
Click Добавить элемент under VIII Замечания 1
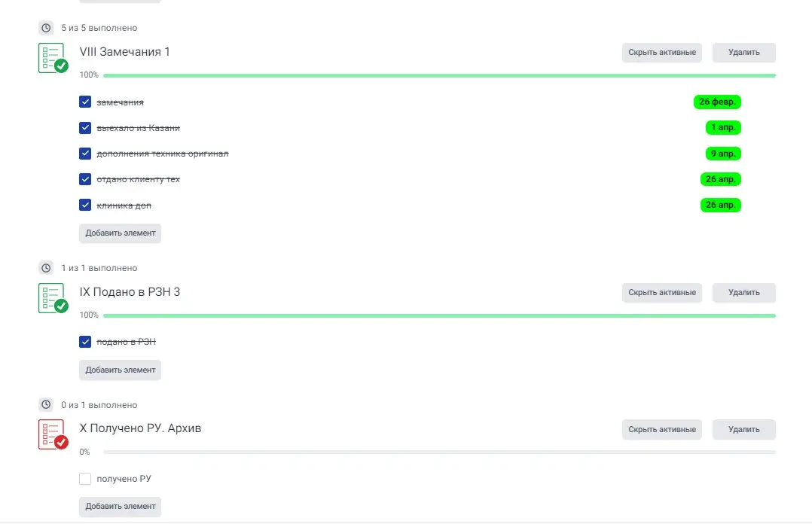point(120,233)
